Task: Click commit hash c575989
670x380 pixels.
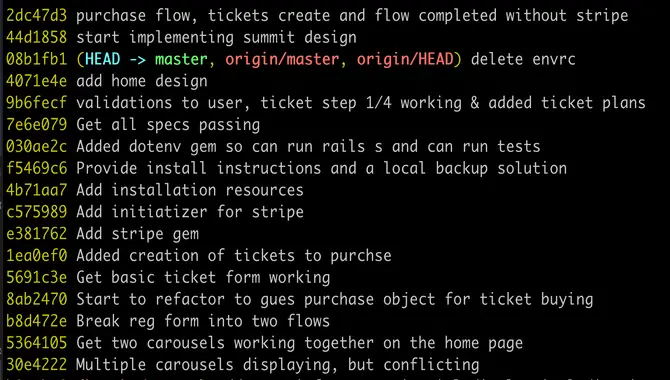Action: click(x=37, y=212)
